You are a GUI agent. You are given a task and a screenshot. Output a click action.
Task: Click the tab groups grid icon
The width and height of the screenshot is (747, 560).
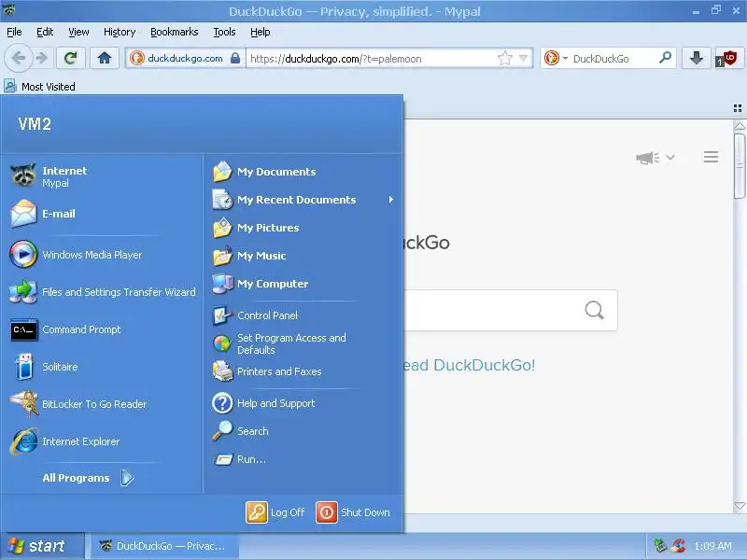738,108
